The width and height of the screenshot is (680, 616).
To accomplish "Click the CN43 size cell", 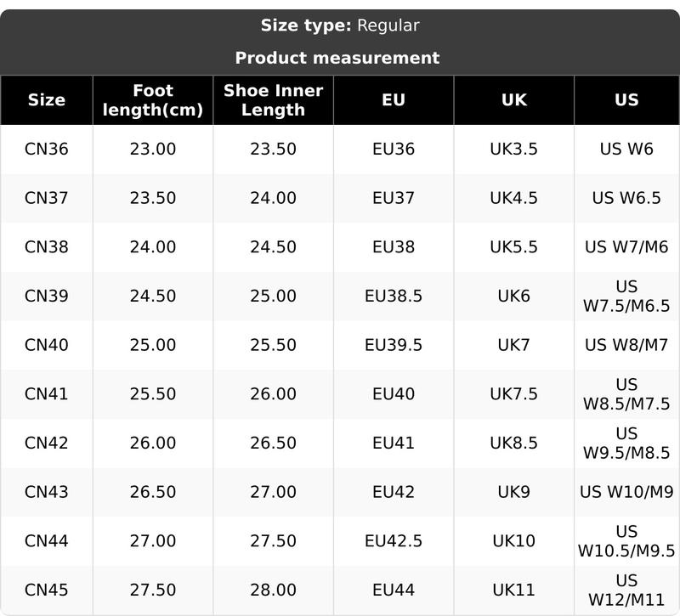I will click(x=46, y=492).
